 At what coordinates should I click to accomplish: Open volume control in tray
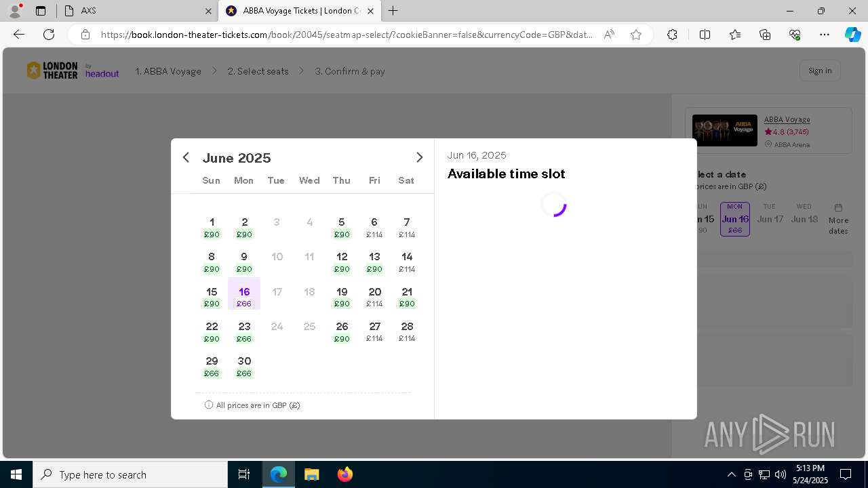[780, 474]
